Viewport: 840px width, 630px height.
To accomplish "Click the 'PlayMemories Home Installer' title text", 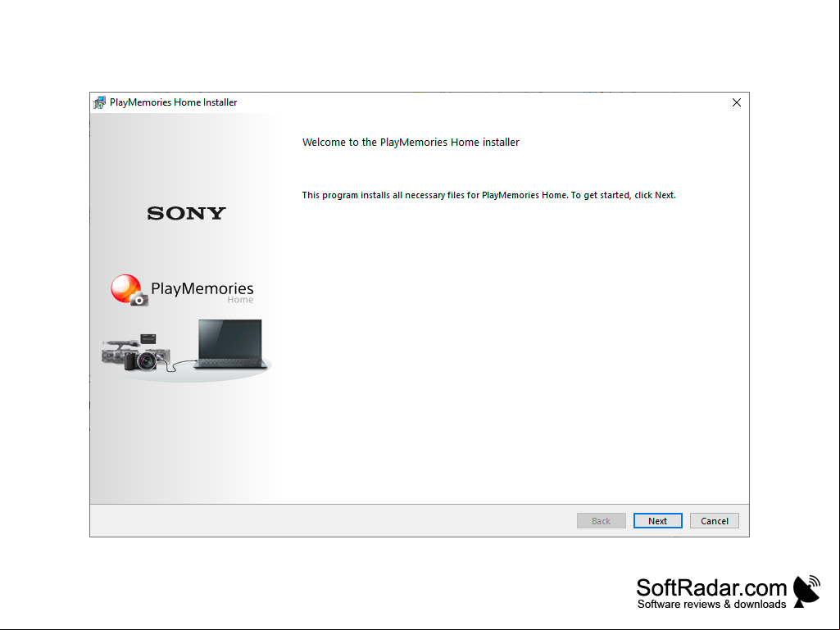I will click(173, 102).
